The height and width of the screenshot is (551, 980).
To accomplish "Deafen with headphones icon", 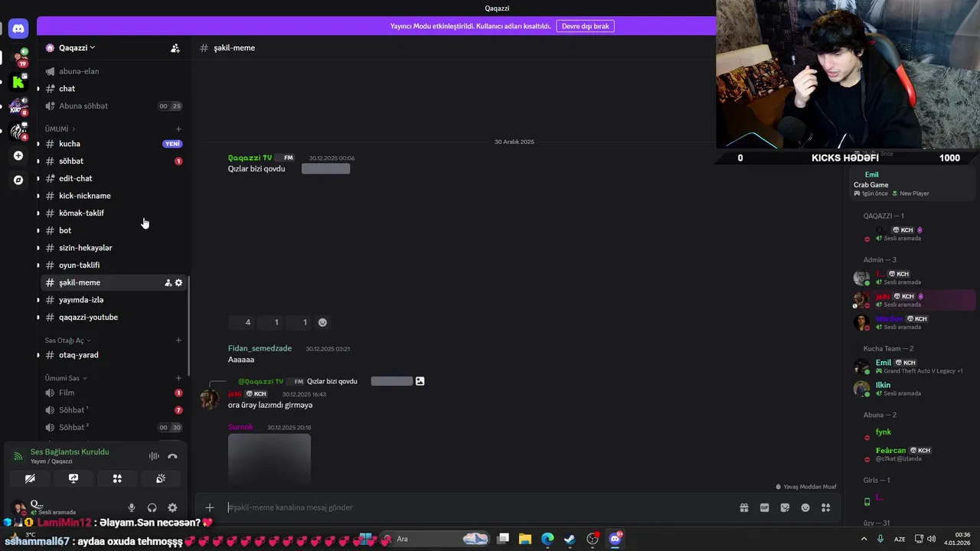I will coord(152,507).
